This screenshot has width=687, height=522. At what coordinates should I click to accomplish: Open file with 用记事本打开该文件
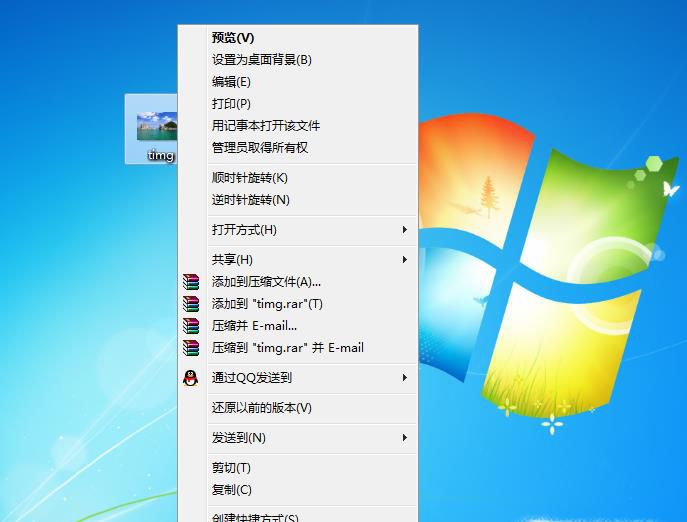click(297, 125)
